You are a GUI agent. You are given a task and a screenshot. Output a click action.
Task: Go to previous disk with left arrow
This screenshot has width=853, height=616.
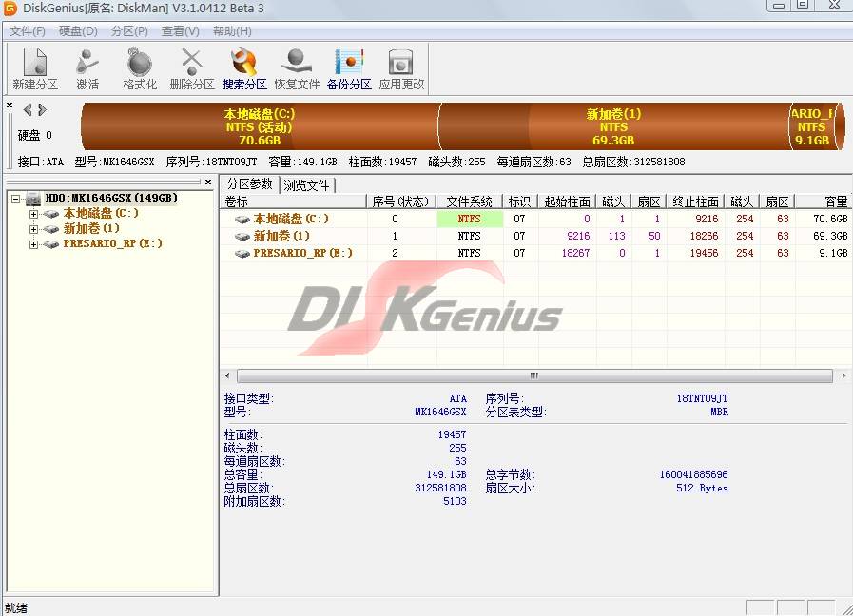(28, 110)
